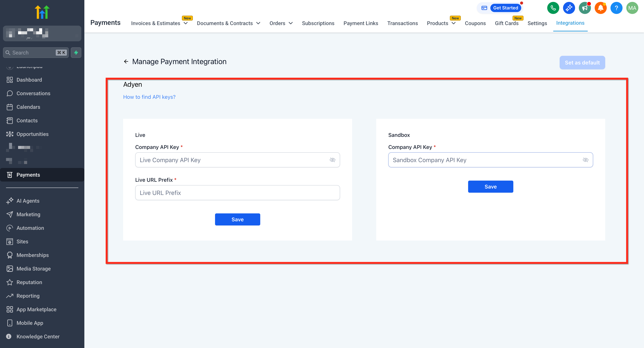Open the Products dropdown chevron
The image size is (644, 348).
[453, 23]
